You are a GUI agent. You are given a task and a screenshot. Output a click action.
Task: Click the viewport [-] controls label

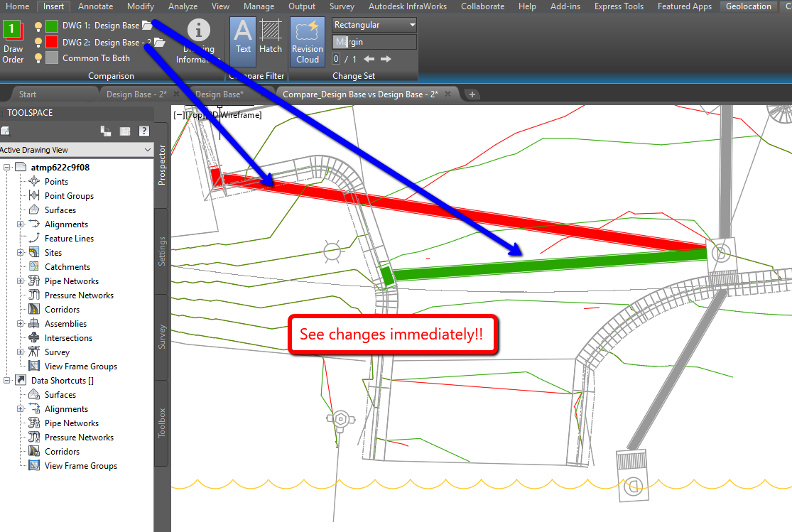pyautogui.click(x=179, y=115)
